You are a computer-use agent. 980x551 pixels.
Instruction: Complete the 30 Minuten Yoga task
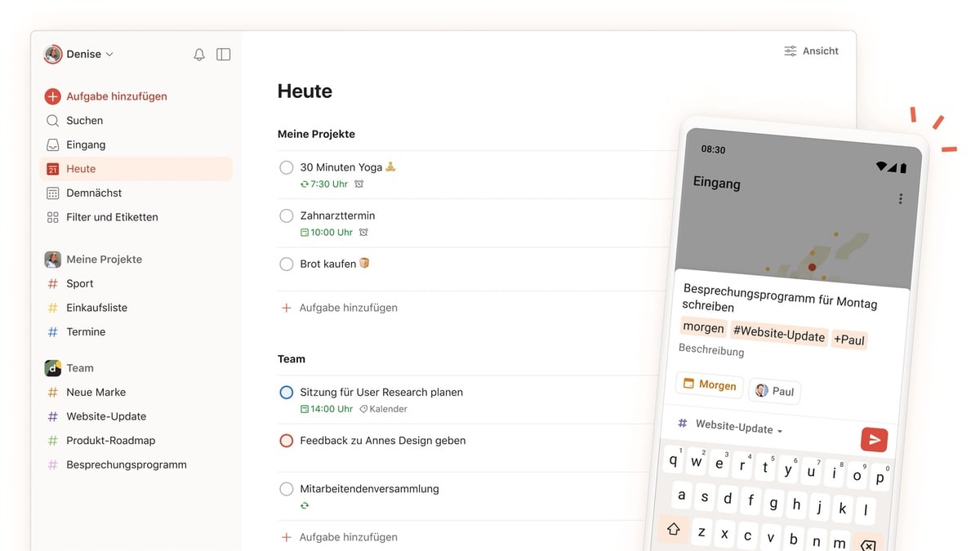[287, 167]
